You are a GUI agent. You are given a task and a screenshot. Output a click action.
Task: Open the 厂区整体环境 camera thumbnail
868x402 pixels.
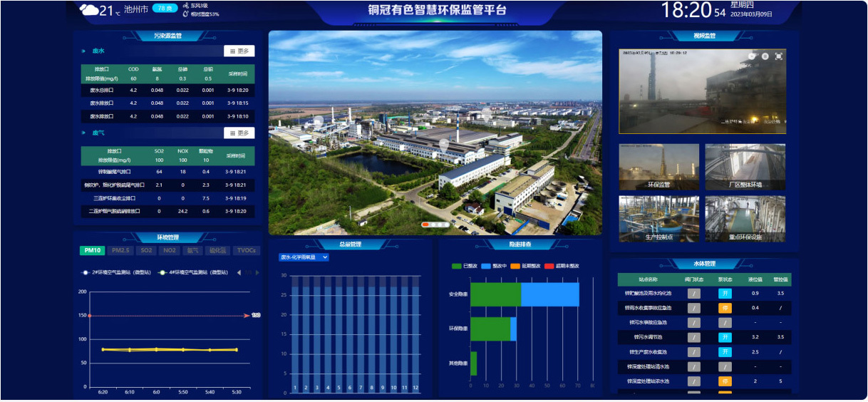(745, 167)
